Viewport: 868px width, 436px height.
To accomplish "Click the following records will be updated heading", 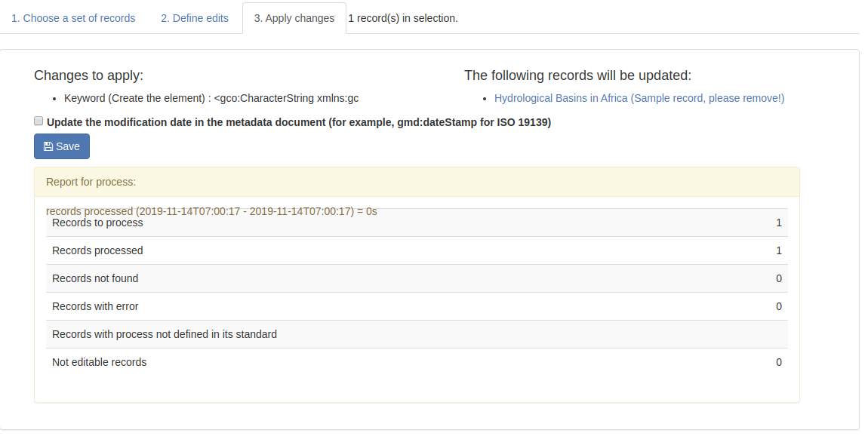I will [578, 75].
